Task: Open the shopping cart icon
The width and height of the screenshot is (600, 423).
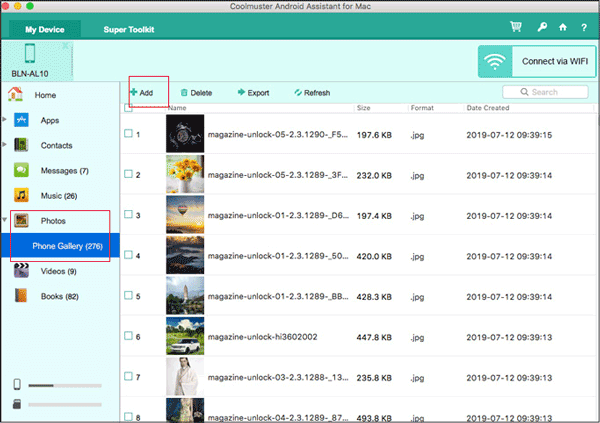Action: pos(516,27)
